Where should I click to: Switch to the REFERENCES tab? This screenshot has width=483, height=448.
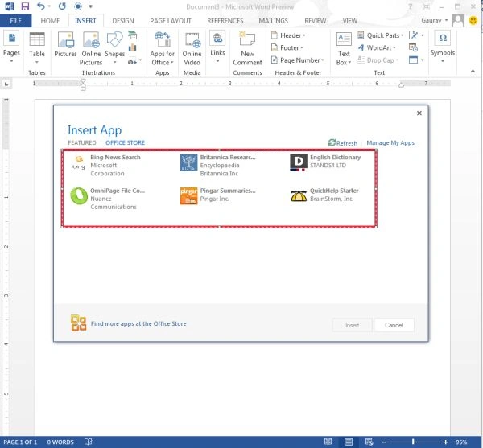pyautogui.click(x=225, y=21)
